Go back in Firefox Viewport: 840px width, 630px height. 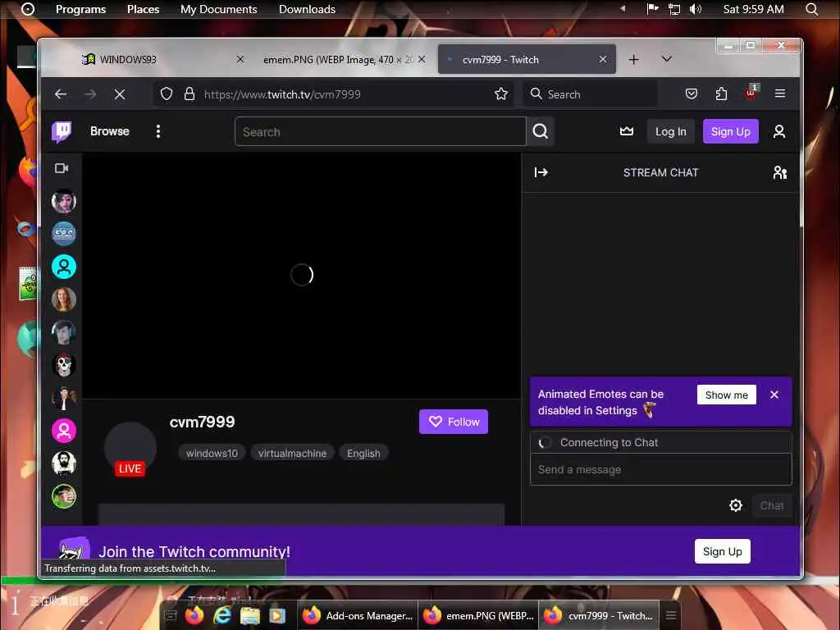(61, 94)
